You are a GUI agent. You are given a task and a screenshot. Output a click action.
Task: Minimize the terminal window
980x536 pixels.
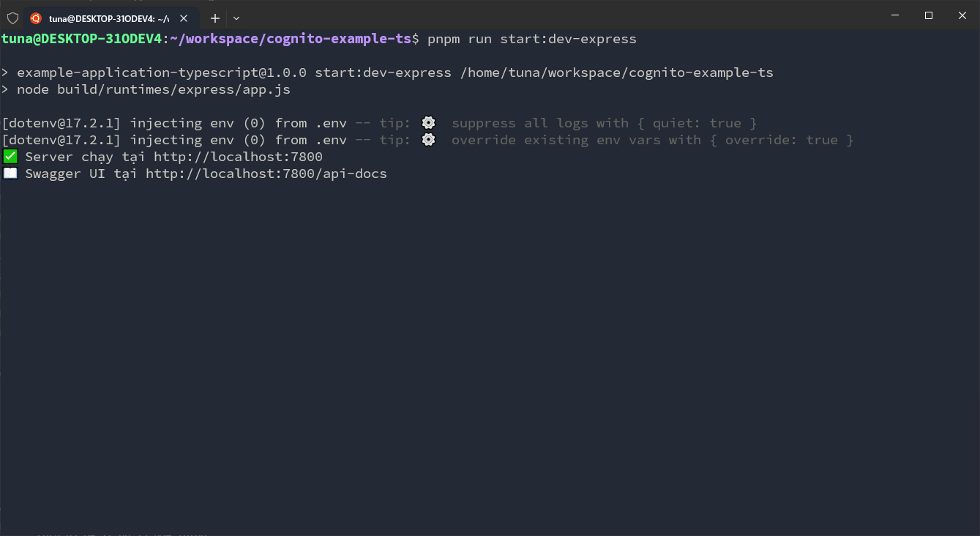tap(894, 15)
